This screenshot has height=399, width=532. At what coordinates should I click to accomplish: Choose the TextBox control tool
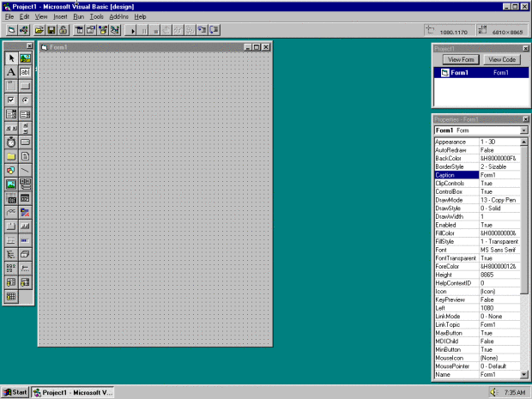25,72
